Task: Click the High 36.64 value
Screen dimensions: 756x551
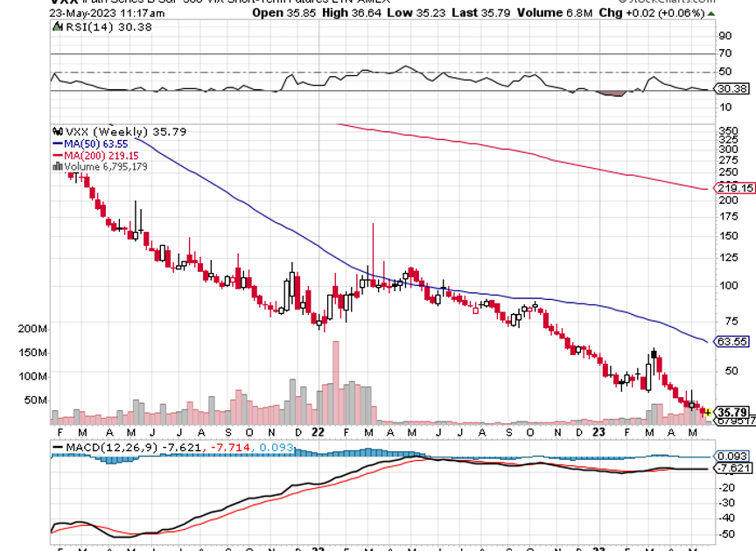Action: pyautogui.click(x=352, y=13)
